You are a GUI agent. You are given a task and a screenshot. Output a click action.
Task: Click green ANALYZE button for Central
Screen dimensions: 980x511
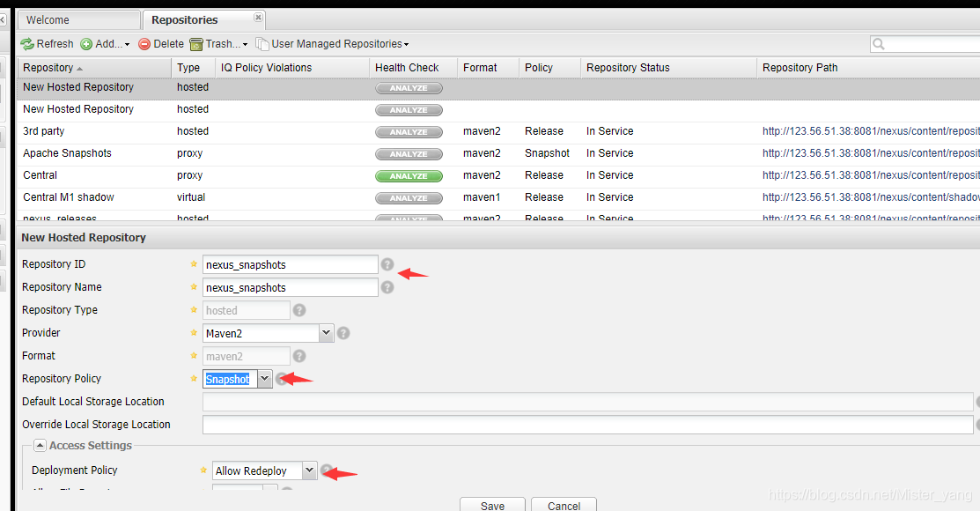tap(409, 175)
